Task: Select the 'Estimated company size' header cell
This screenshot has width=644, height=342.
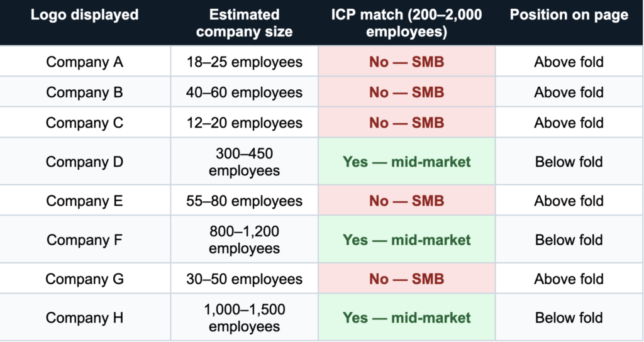Action: click(x=244, y=23)
